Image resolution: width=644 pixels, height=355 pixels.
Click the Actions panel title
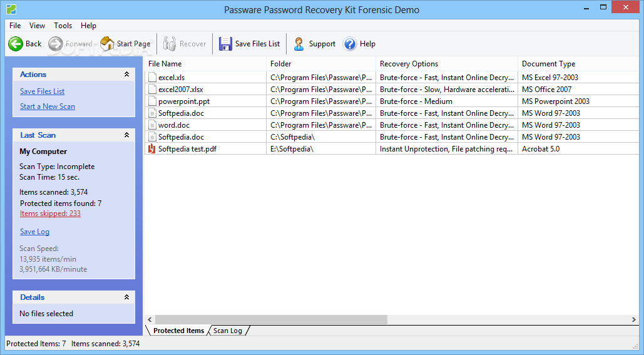tap(33, 75)
